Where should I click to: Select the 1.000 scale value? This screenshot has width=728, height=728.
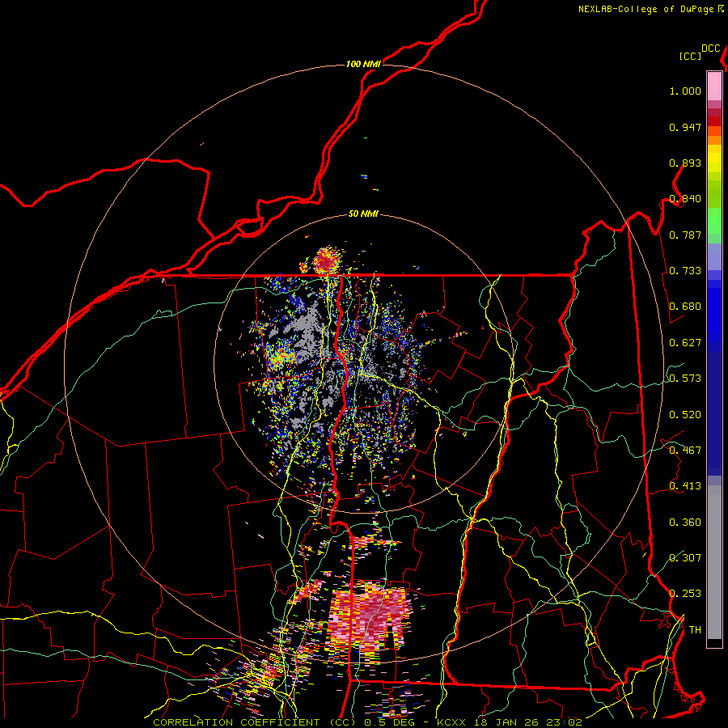[685, 91]
